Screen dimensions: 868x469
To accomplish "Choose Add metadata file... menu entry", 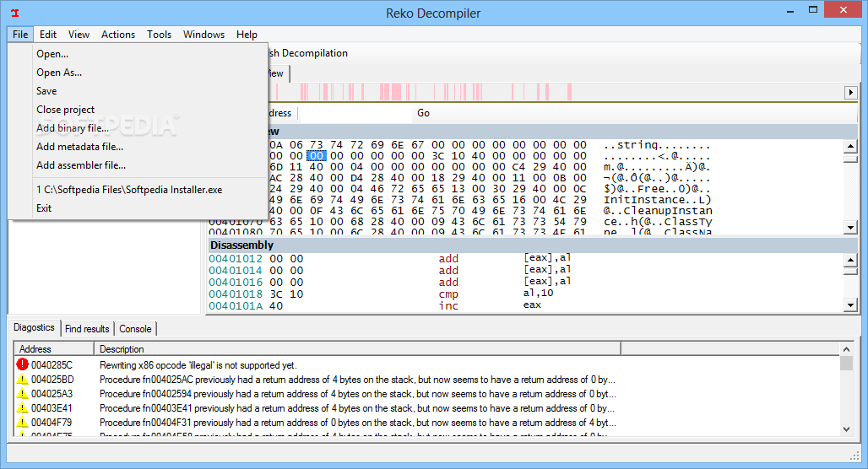I will click(x=138, y=147).
